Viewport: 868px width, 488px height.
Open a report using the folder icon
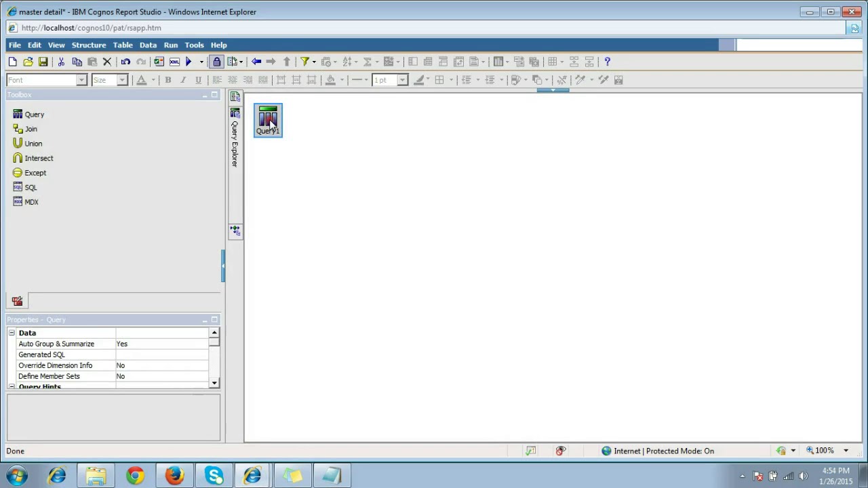click(28, 62)
